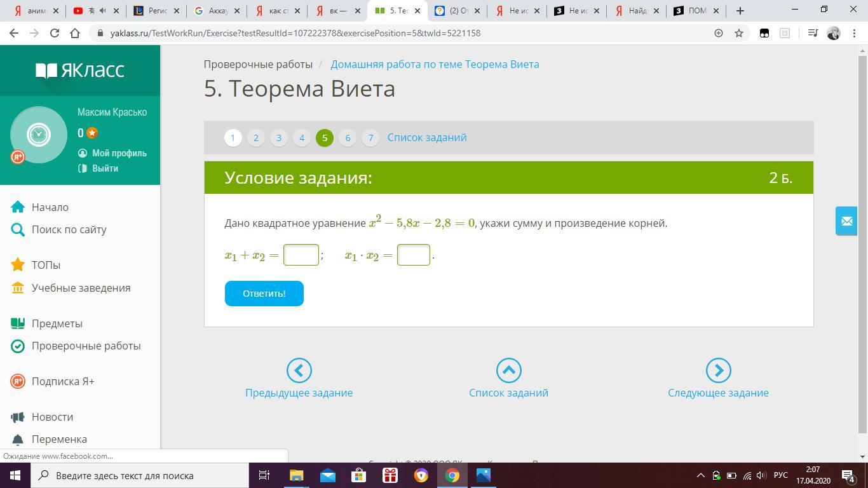The height and width of the screenshot is (488, 868).
Task: Click the Windows taskbar search box
Action: 140,475
